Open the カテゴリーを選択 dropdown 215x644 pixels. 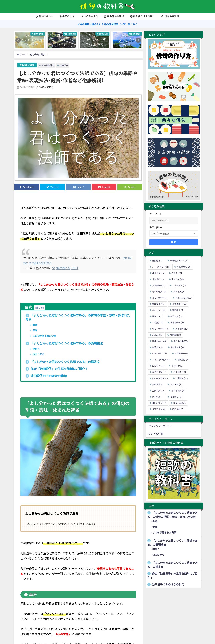[173, 234]
